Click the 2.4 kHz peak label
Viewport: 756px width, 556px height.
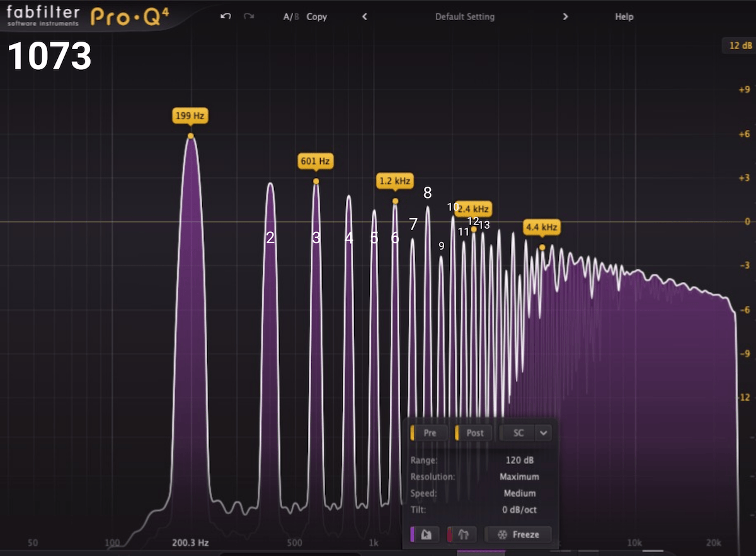click(x=473, y=209)
